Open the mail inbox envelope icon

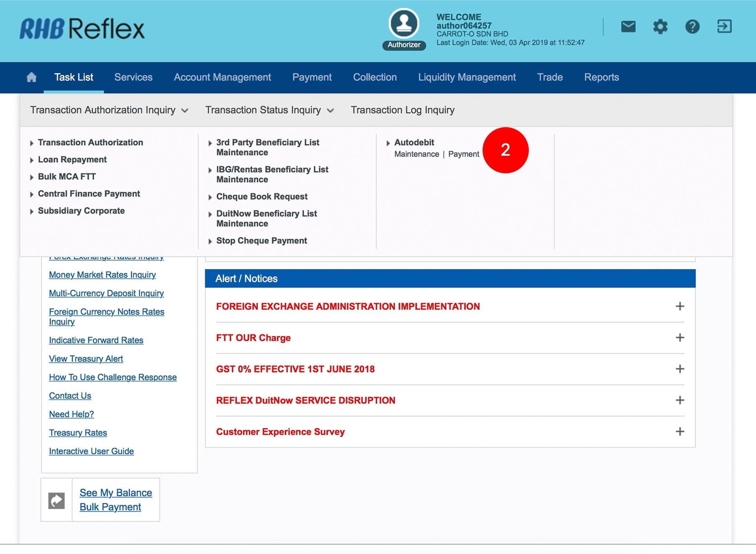[628, 27]
